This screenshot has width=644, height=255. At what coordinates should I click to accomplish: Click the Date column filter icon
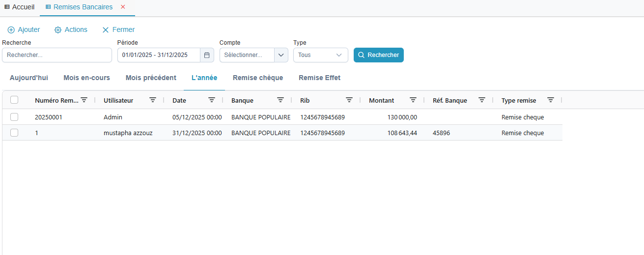[x=212, y=100]
